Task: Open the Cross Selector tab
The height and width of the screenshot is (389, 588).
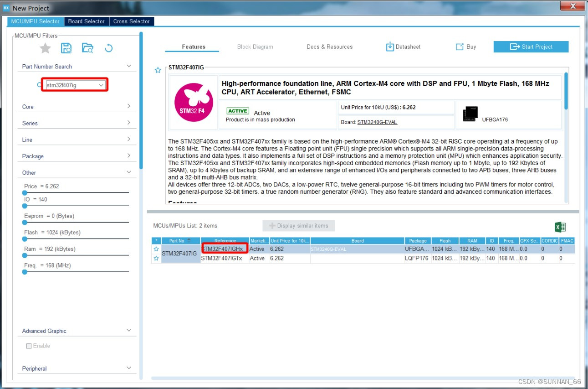Action: [132, 21]
